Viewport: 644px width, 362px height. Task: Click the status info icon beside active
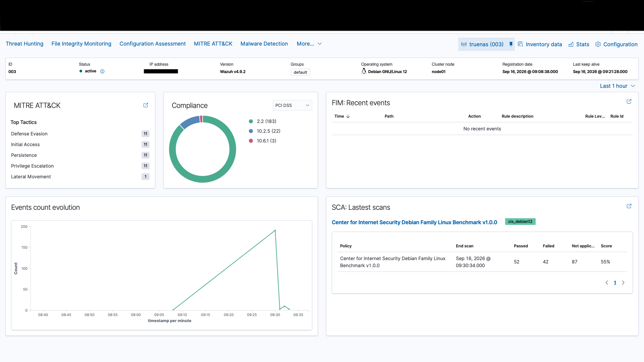click(102, 71)
